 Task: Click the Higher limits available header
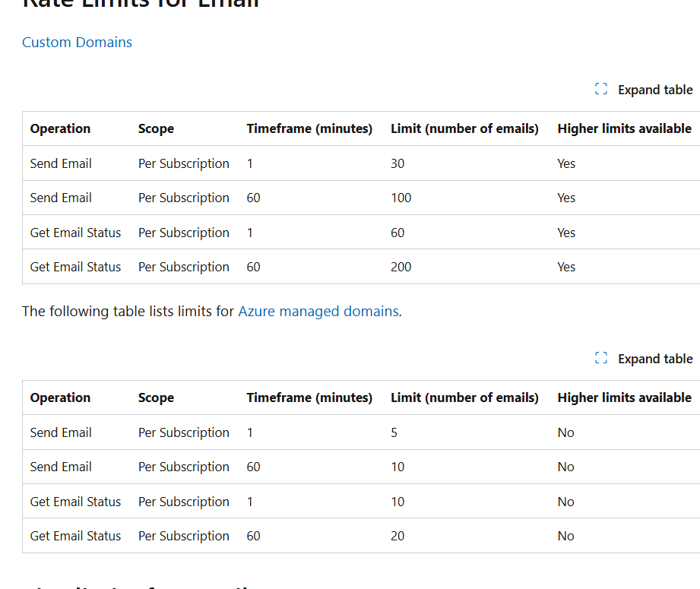[624, 128]
